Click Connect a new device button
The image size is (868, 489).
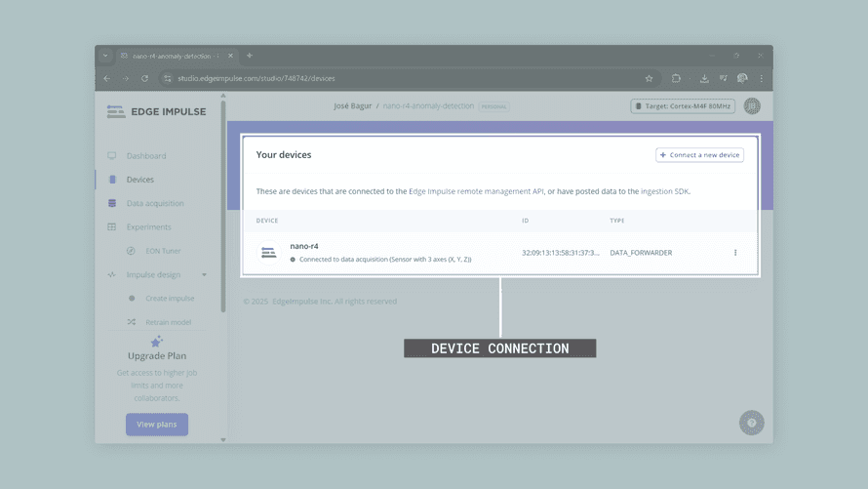point(699,155)
